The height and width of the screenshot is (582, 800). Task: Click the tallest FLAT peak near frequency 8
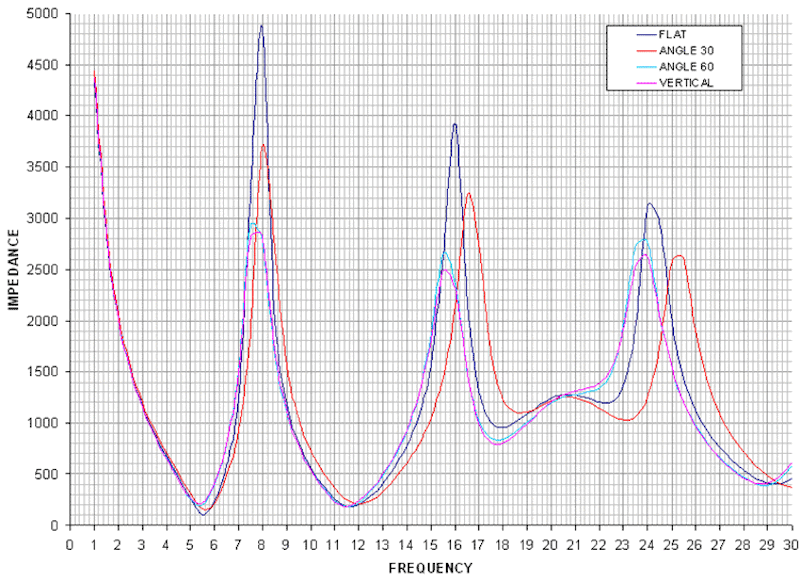coord(262,27)
